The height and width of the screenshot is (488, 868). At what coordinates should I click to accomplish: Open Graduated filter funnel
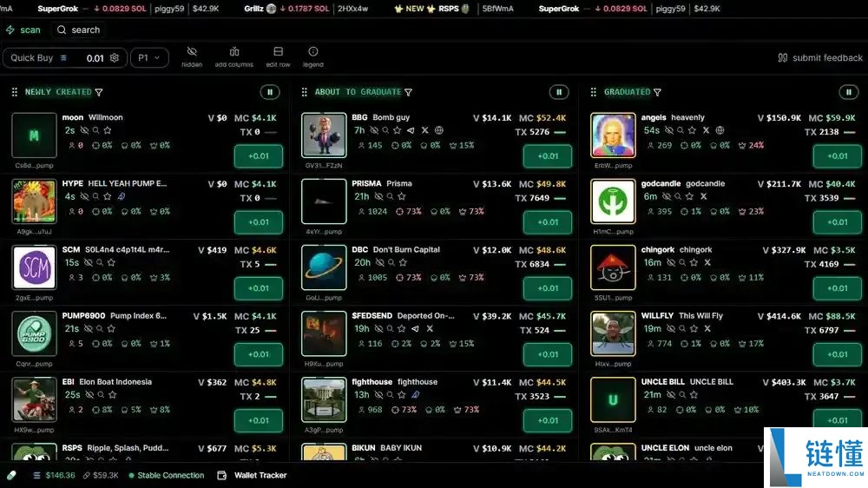[x=657, y=93]
